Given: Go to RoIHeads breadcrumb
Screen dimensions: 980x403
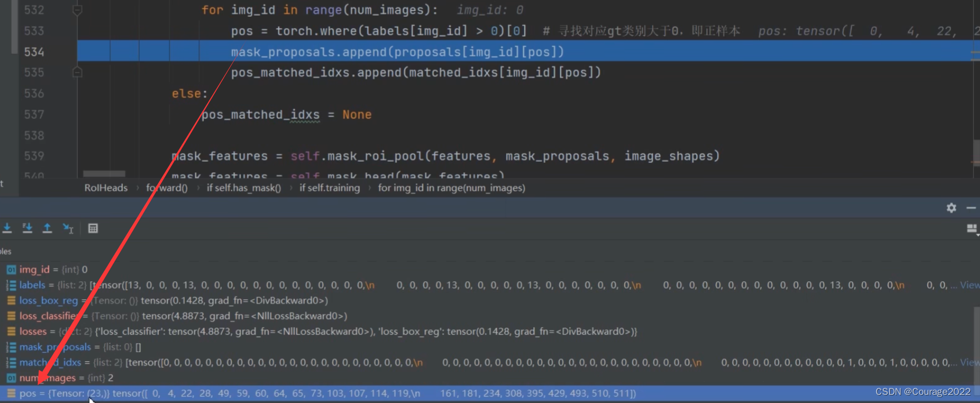Looking at the screenshot, I should pos(106,188).
